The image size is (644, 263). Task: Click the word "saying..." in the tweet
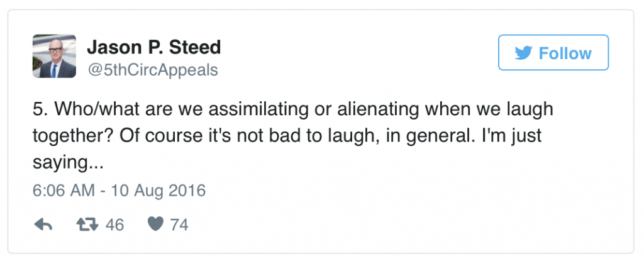tap(67, 163)
